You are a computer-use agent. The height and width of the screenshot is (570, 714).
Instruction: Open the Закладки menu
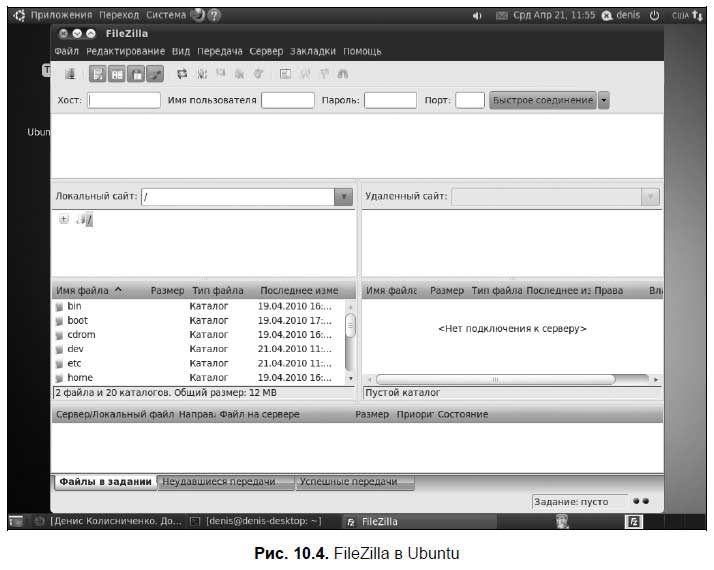click(x=313, y=51)
